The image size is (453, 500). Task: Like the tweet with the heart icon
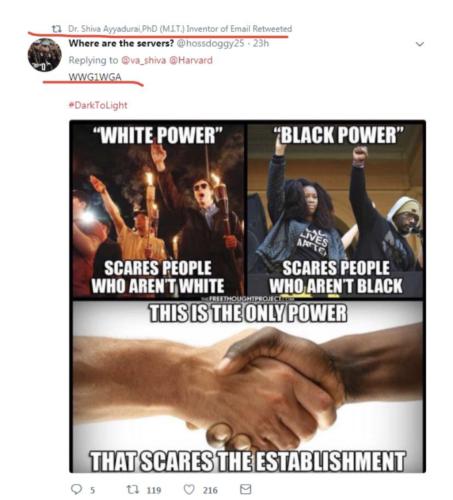pos(189,489)
